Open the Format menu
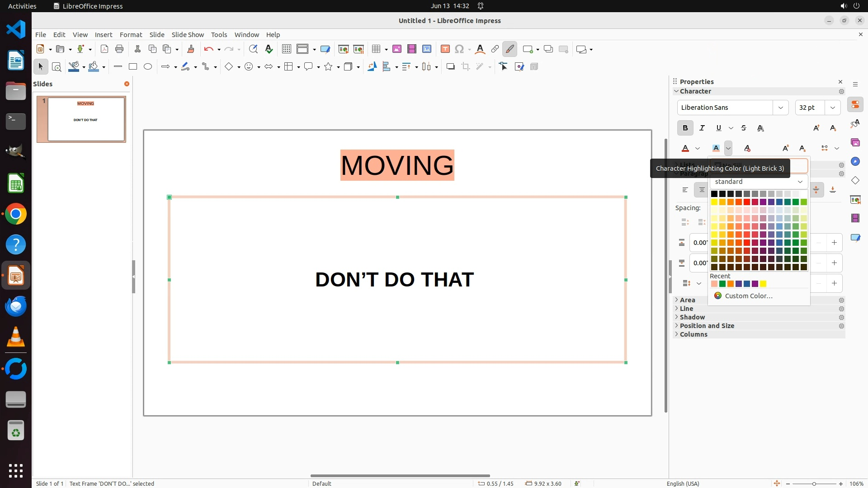 [x=131, y=35]
